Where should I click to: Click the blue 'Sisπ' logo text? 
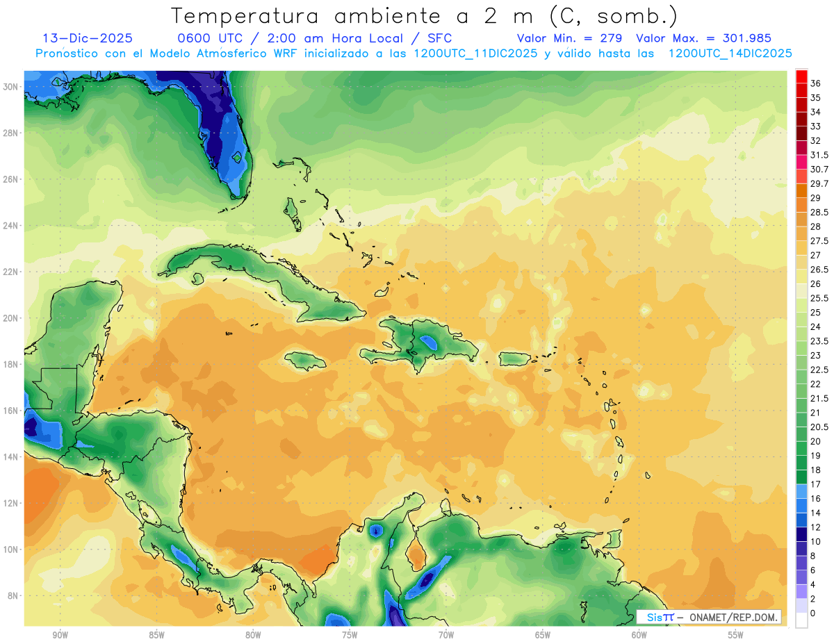[660, 617]
